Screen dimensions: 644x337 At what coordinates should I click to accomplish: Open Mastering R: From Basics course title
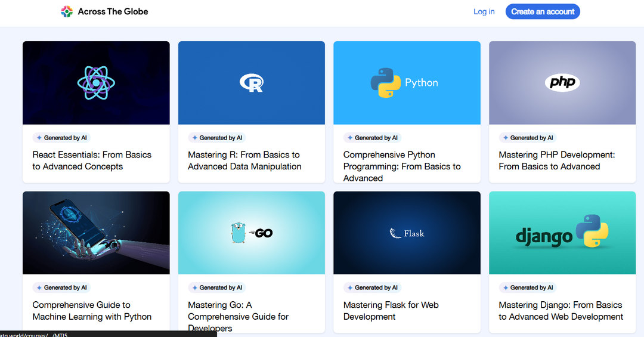[x=244, y=160]
